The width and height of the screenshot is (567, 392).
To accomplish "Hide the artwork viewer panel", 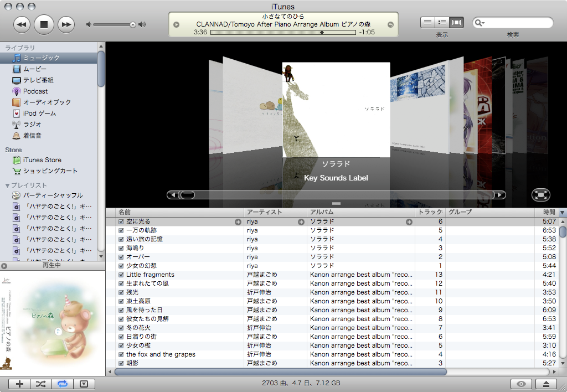I will point(84,384).
